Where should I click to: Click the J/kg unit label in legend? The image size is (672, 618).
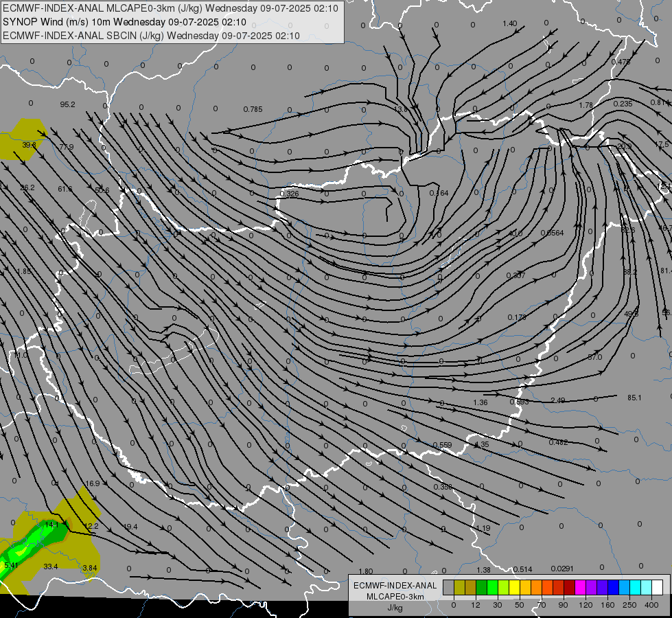click(x=395, y=608)
